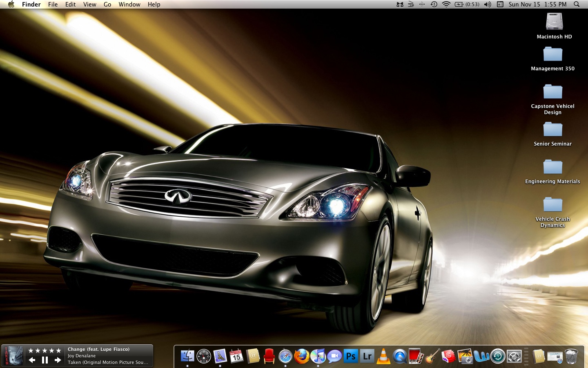Image resolution: width=588 pixels, height=368 pixels.
Task: Launch iChat from the Dock
Action: tap(334, 356)
